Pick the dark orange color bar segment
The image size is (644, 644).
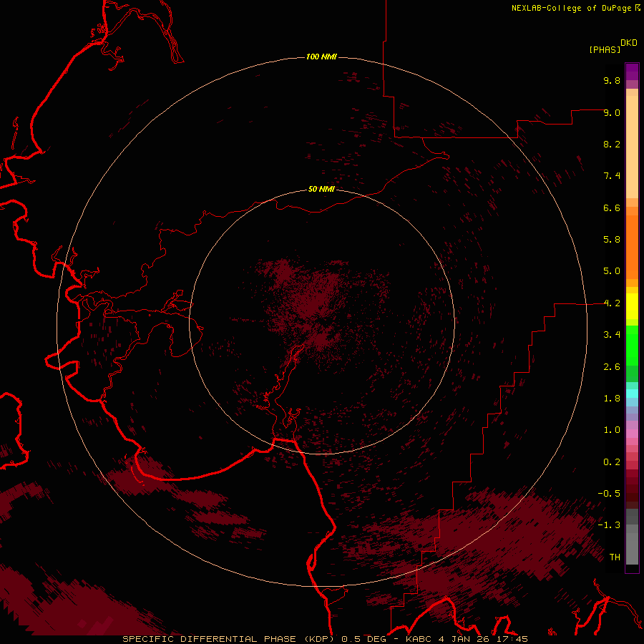coord(632,247)
